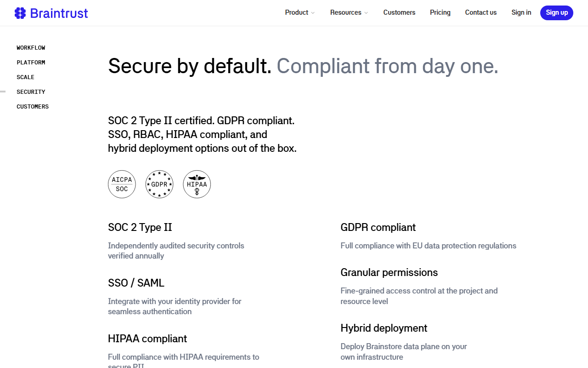Click the Sign up button

557,13
